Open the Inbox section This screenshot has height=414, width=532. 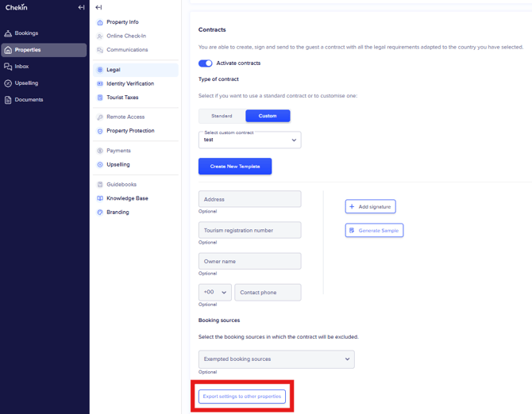pyautogui.click(x=44, y=67)
